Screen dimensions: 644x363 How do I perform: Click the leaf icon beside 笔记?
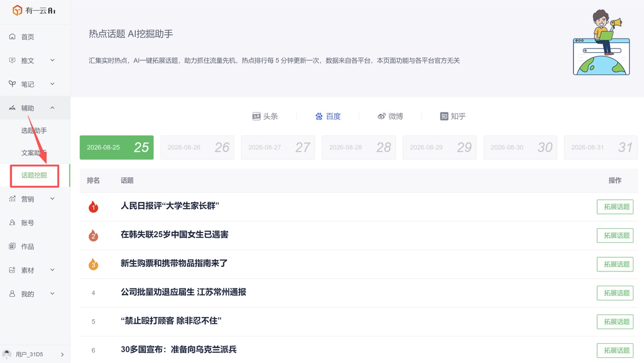(x=12, y=84)
